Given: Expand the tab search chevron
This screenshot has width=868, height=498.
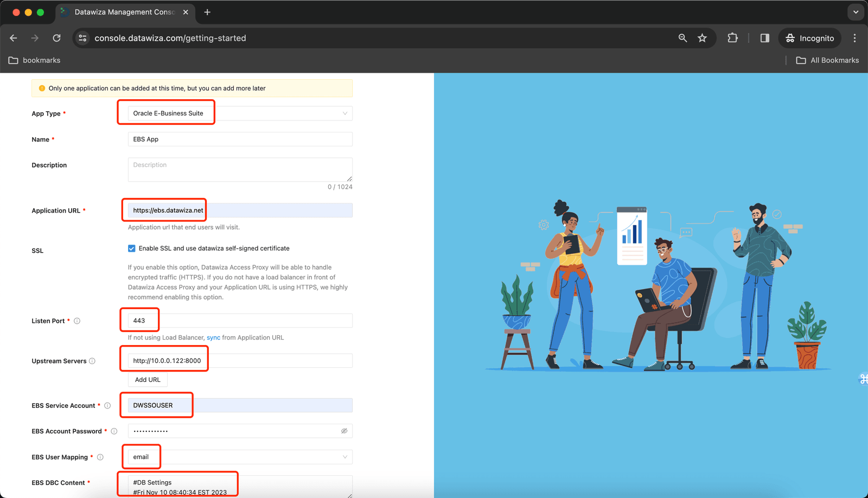Looking at the screenshot, I should pyautogui.click(x=856, y=12).
